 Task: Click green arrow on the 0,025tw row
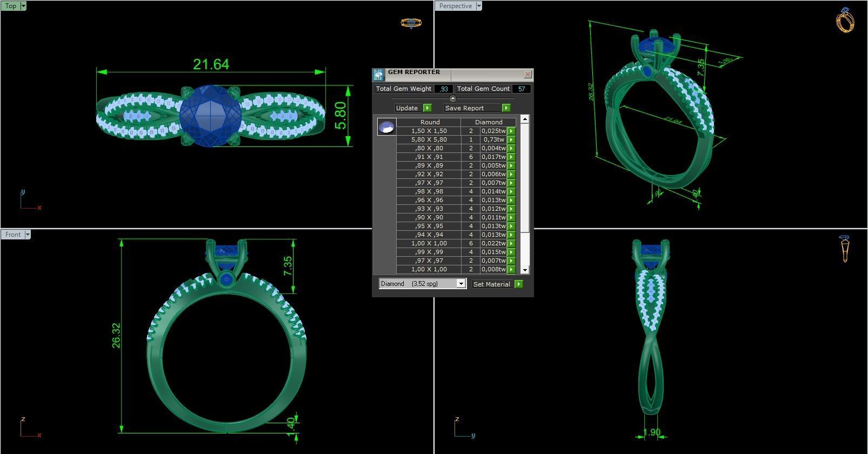(511, 131)
